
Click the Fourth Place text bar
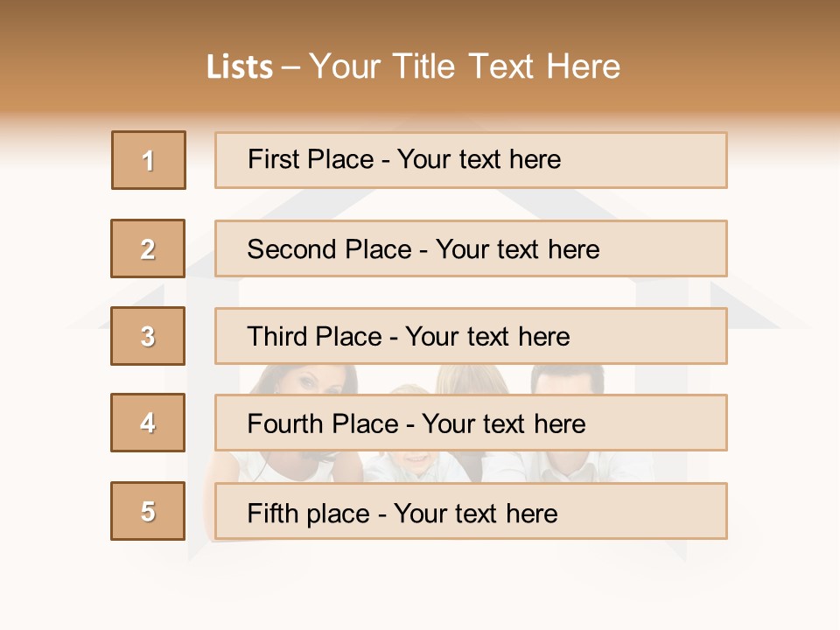[471, 423]
